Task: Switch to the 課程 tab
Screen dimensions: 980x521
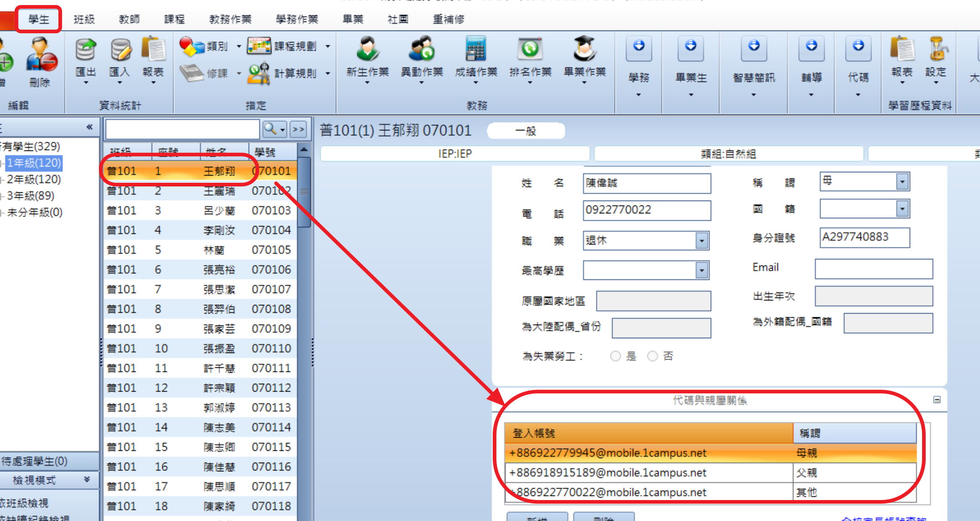Action: coord(174,19)
